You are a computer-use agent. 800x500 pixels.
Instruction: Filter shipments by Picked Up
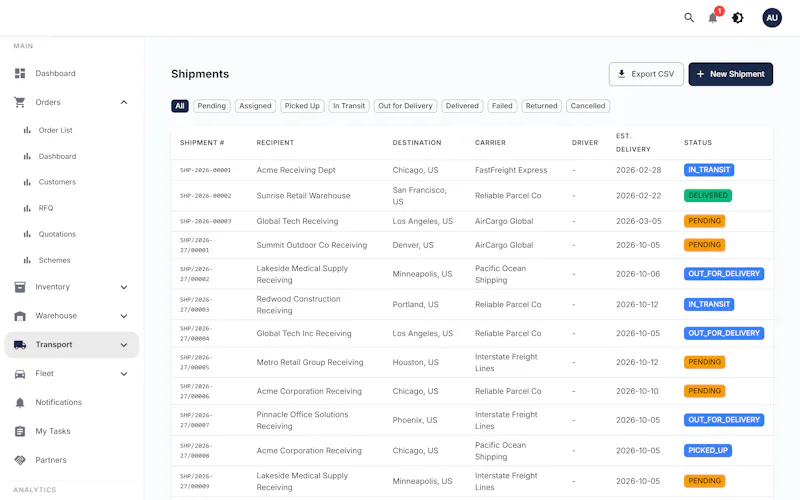[x=302, y=106]
